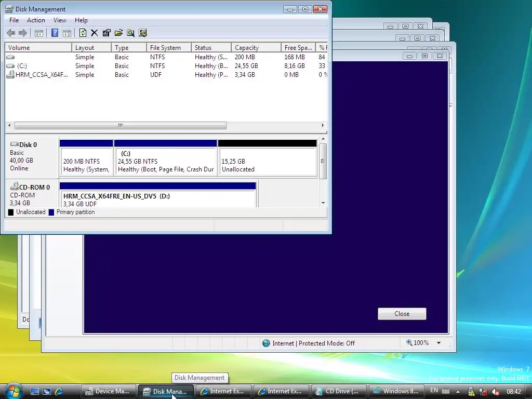The image size is (532, 399).
Task: Click the black Unallocated legend swatch
Action: pyautogui.click(x=11, y=212)
